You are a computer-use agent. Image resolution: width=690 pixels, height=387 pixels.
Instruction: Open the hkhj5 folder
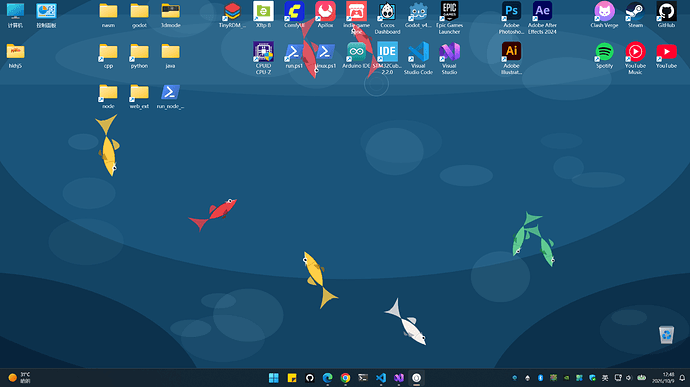[x=15, y=56]
